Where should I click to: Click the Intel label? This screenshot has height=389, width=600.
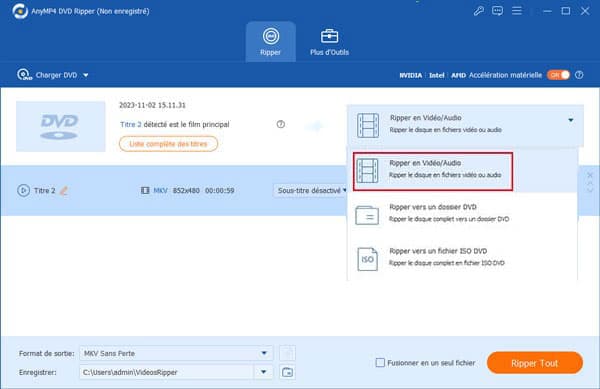[437, 75]
